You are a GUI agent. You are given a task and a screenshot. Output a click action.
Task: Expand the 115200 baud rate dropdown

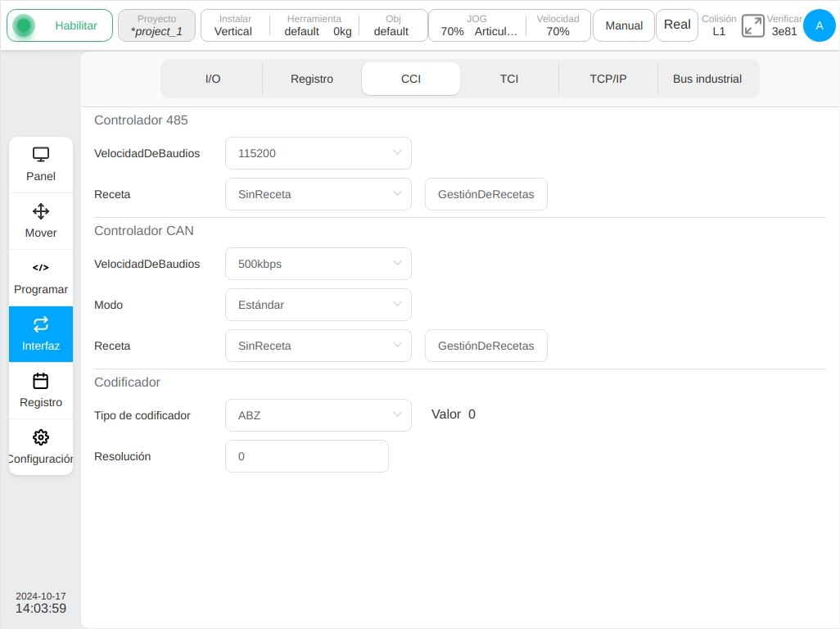click(x=318, y=153)
